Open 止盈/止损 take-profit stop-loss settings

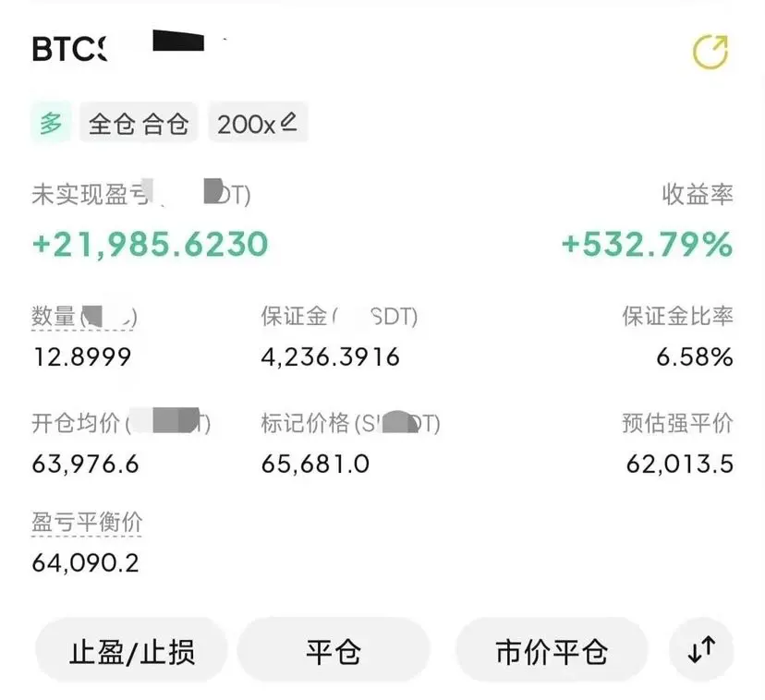[x=132, y=651]
